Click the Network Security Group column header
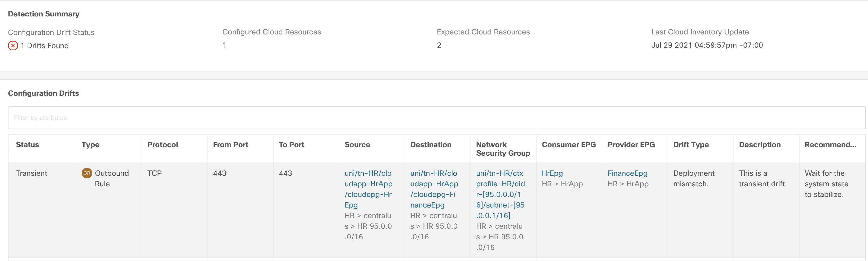 (x=502, y=149)
